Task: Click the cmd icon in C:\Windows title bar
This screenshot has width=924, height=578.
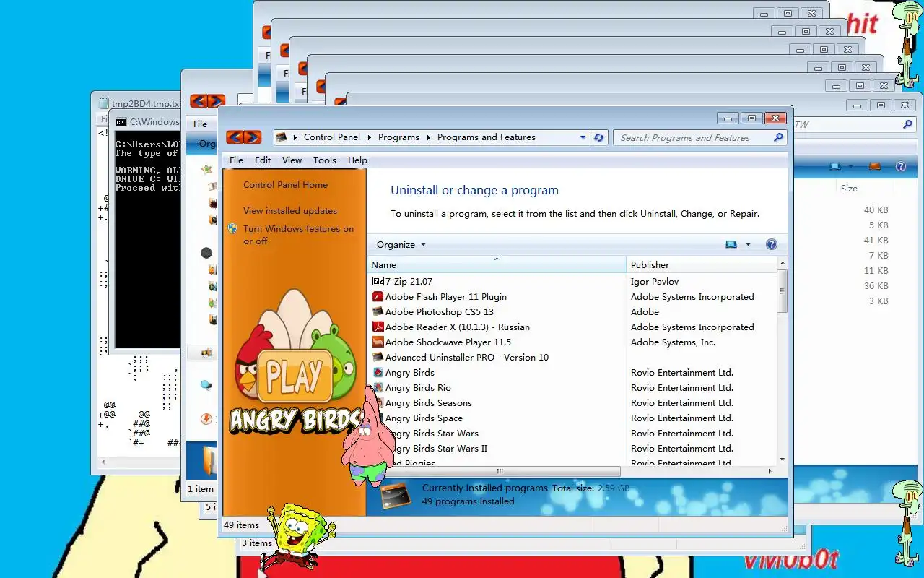Action: 121,122
